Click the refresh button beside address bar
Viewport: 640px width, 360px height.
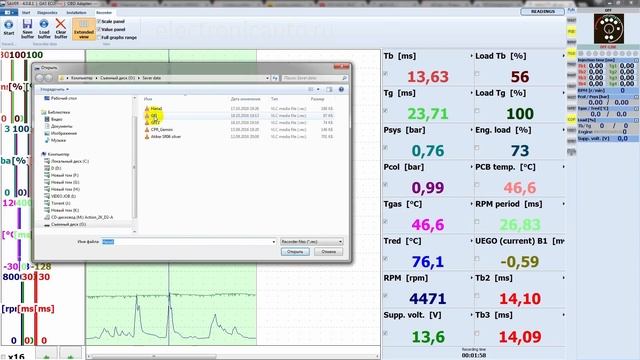(x=275, y=78)
